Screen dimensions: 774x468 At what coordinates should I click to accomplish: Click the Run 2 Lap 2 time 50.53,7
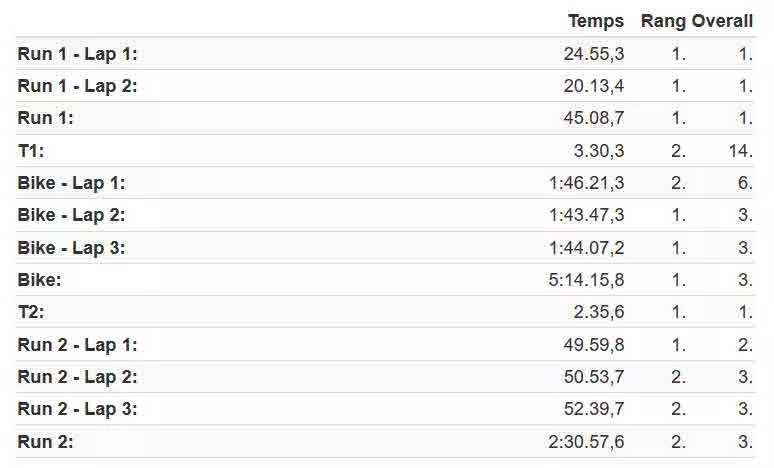[x=594, y=377]
